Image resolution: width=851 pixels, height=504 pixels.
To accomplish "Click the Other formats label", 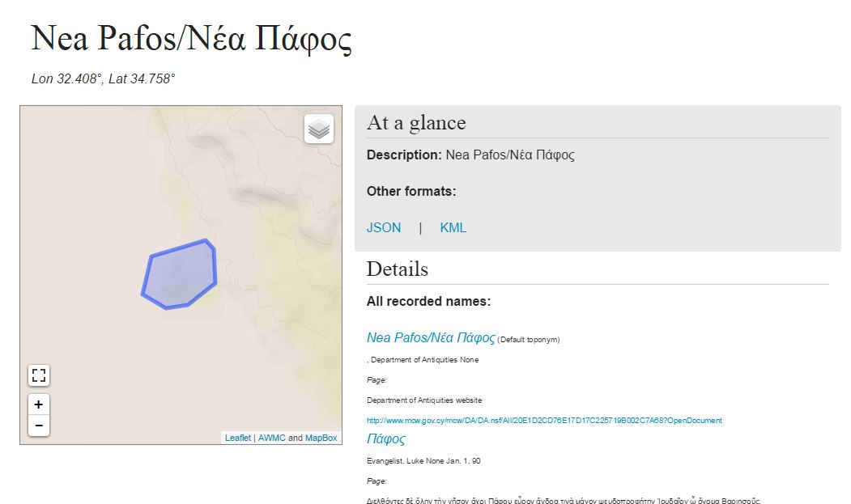I will pos(411,192).
